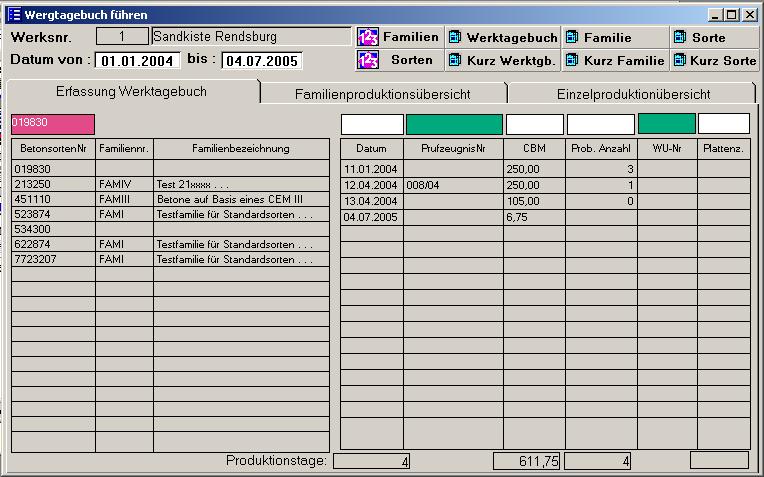Click the green PrufzeugnisNr input box
The width and height of the screenshot is (764, 477).
point(454,124)
